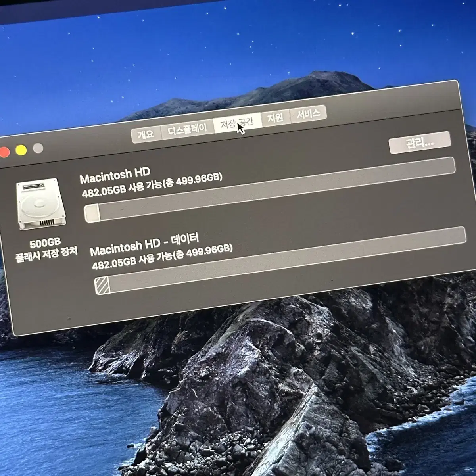This screenshot has height=476, width=476.
Task: Click the hard drive disk icon
Action: [42, 204]
